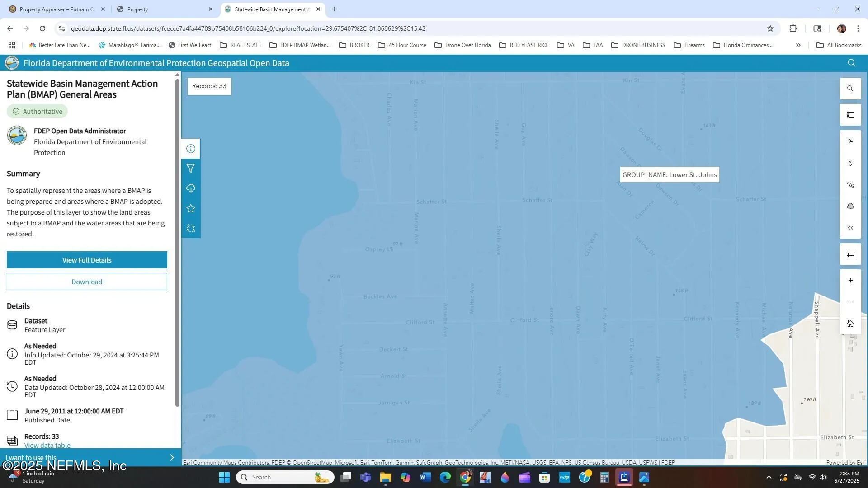Viewport: 868px width, 488px height.
Task: Open the FDEP BMAP Wetlan... bookmark folder
Action: 300,45
